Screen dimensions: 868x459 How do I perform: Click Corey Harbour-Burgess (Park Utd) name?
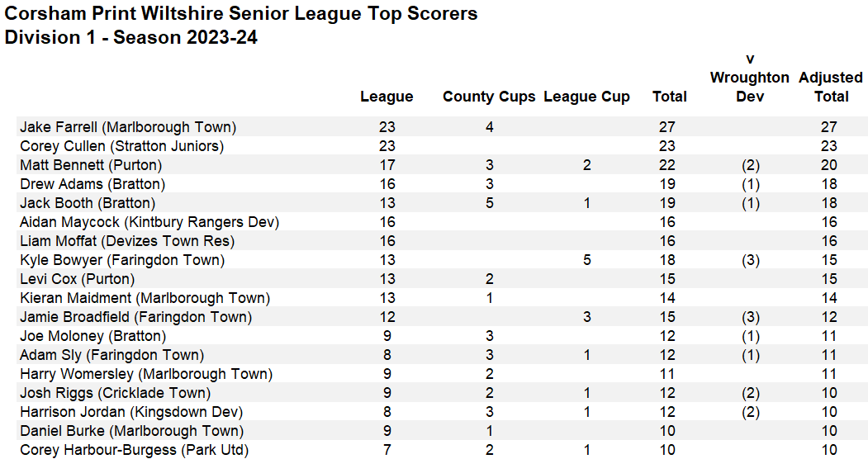tap(135, 450)
